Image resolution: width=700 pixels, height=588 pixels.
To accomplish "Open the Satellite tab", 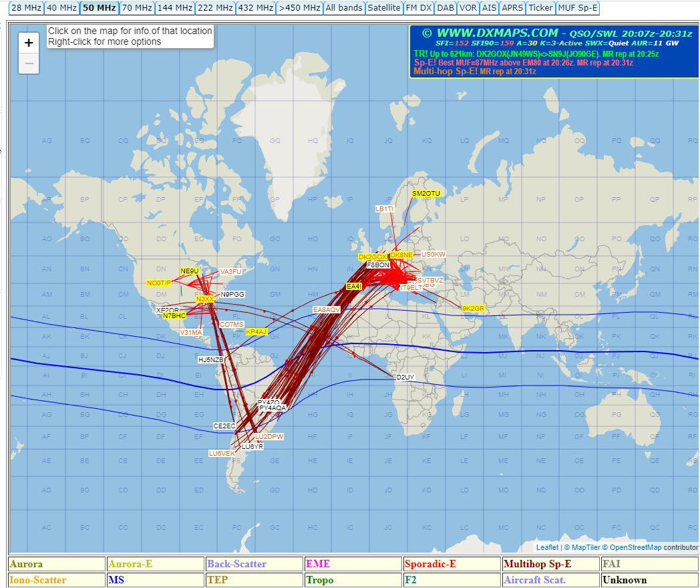I will pyautogui.click(x=384, y=7).
